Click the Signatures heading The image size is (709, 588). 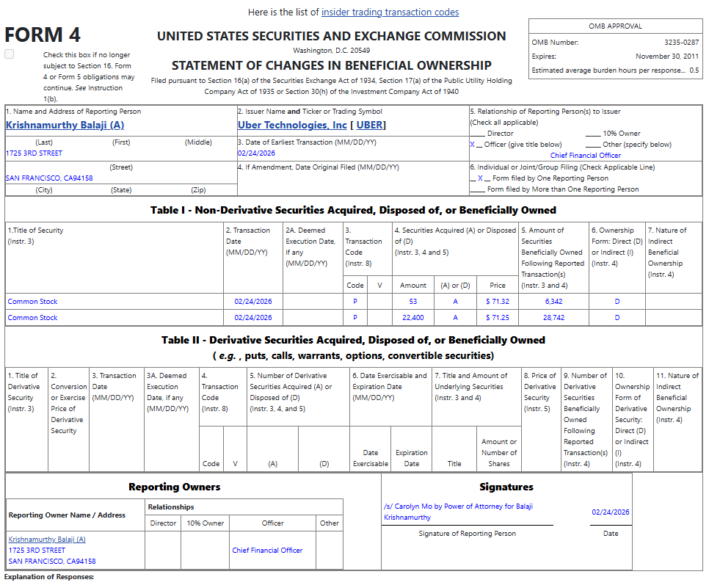point(506,487)
